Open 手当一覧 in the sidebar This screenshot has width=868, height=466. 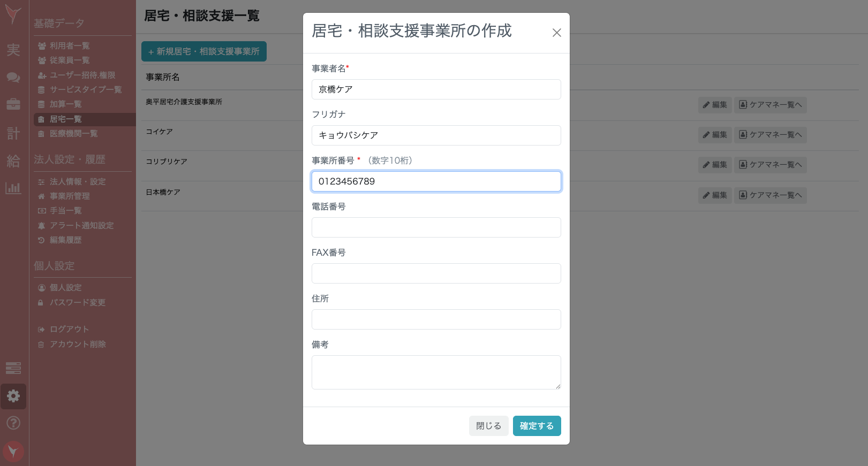[x=66, y=211]
